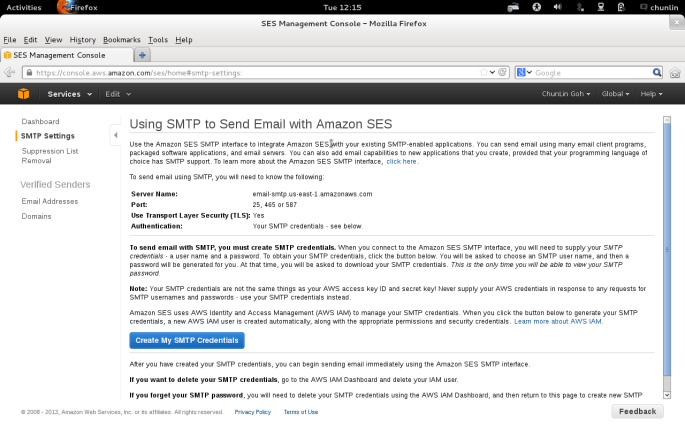The width and height of the screenshot is (685, 428).
Task: Click the Feedback button
Action: 637,411
